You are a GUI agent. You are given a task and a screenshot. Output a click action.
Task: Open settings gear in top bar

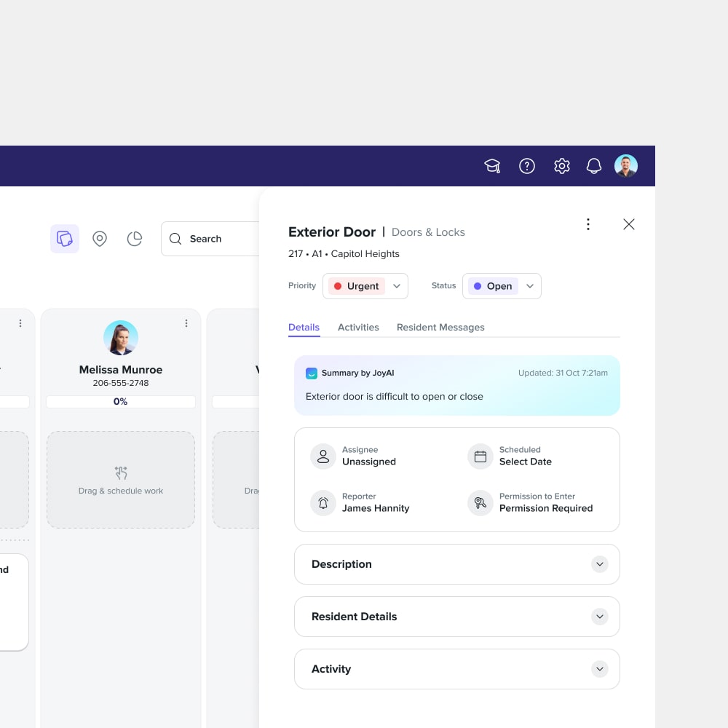pos(562,166)
